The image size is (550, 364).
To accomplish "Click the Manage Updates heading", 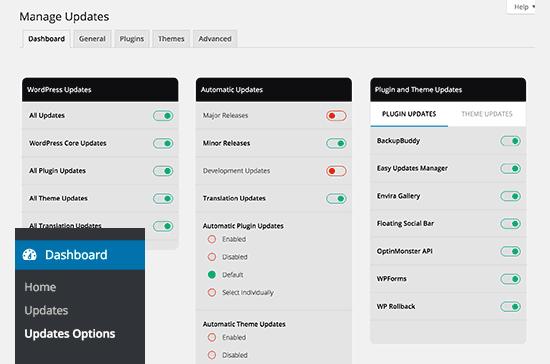I will click(64, 16).
